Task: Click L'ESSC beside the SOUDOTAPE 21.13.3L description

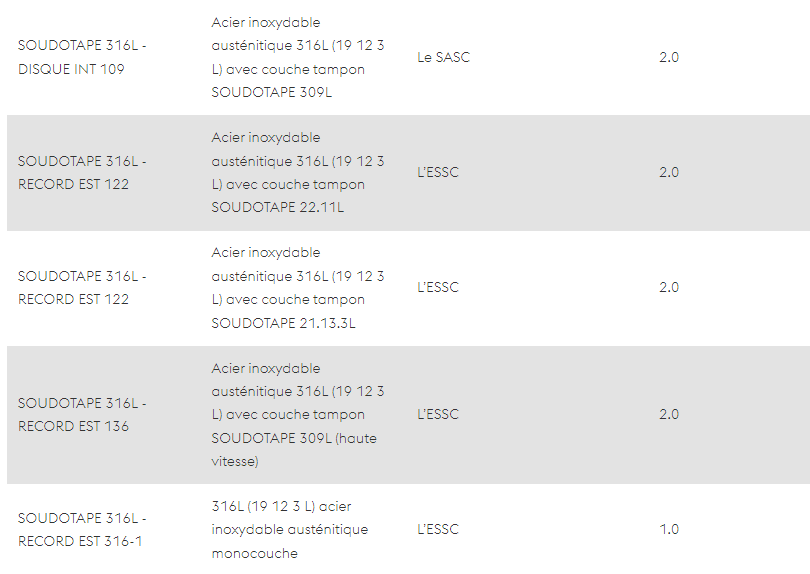Action: click(x=438, y=288)
